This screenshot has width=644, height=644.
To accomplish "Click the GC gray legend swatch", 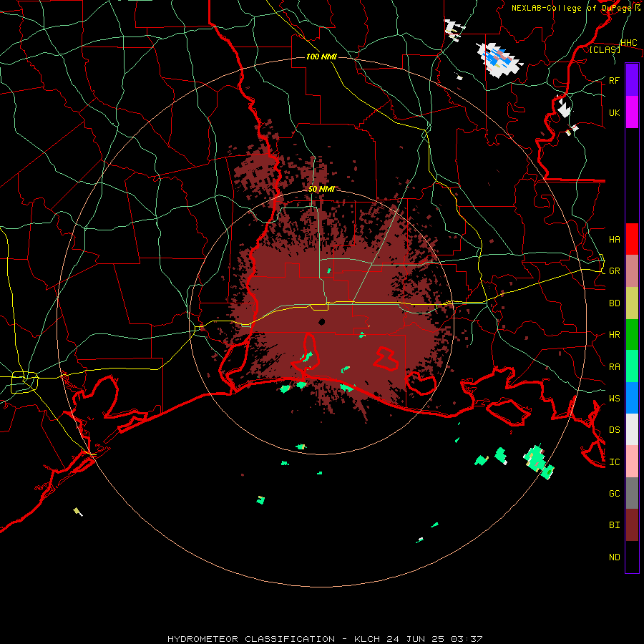I will point(632,493).
